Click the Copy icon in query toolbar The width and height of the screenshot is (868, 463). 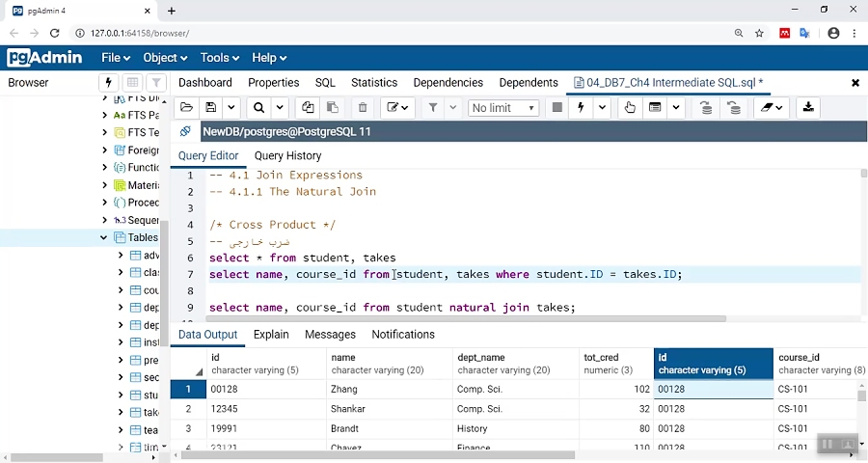click(308, 108)
